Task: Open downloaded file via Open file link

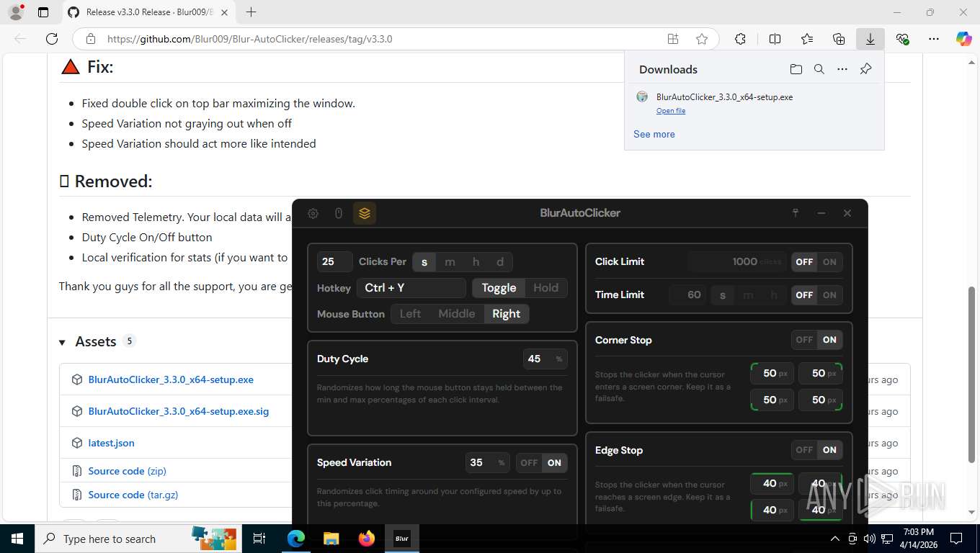Action: coord(671,111)
